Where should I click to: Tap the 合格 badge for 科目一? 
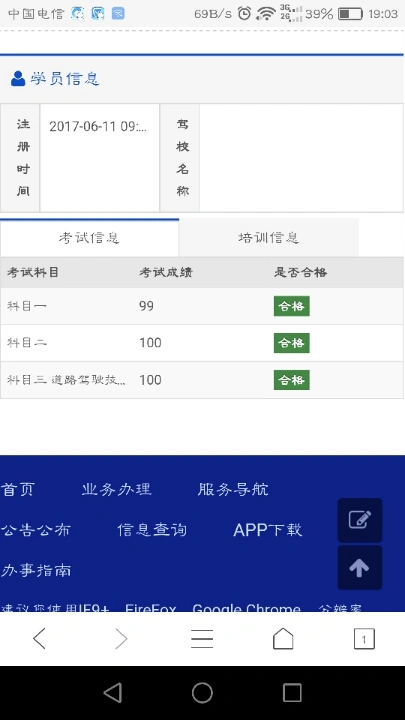[x=292, y=306]
